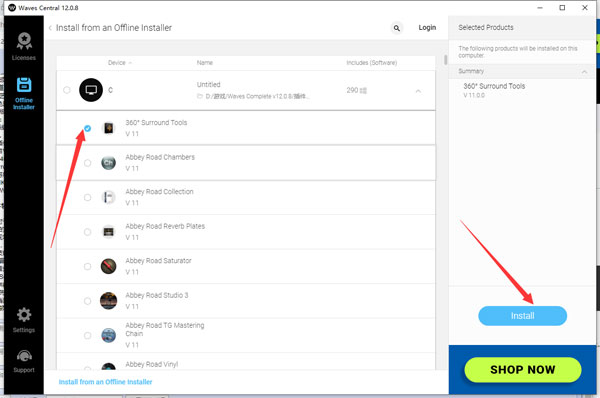Click Abbey Road Saturator product name
Screen dimensions: 600x398
(158, 261)
